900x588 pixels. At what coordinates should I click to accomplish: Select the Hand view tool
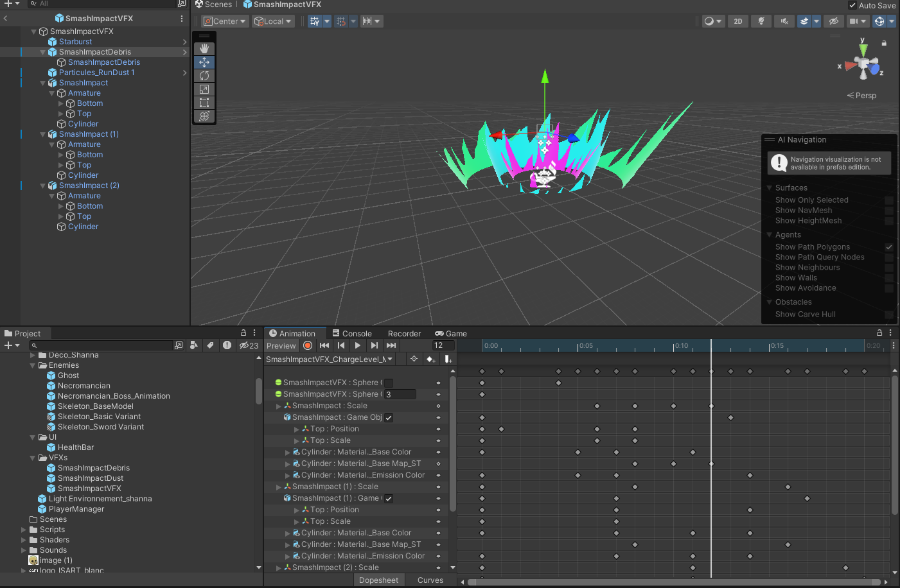(204, 49)
